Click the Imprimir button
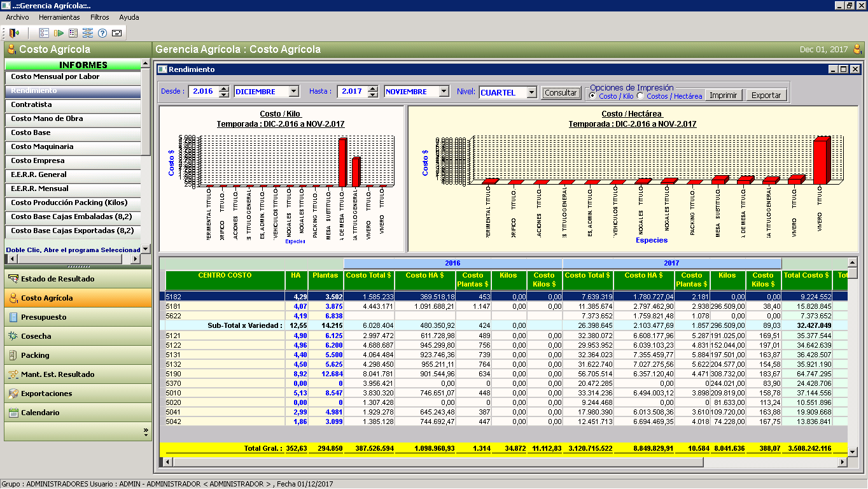 pos(724,95)
